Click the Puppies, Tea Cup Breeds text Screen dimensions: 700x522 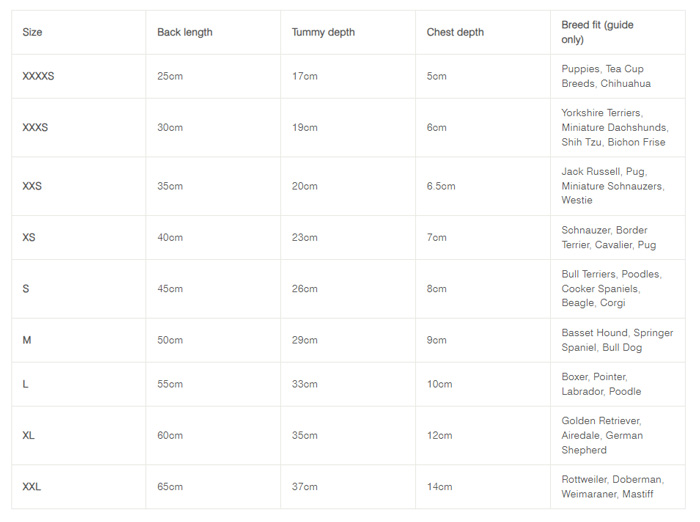[603, 76]
